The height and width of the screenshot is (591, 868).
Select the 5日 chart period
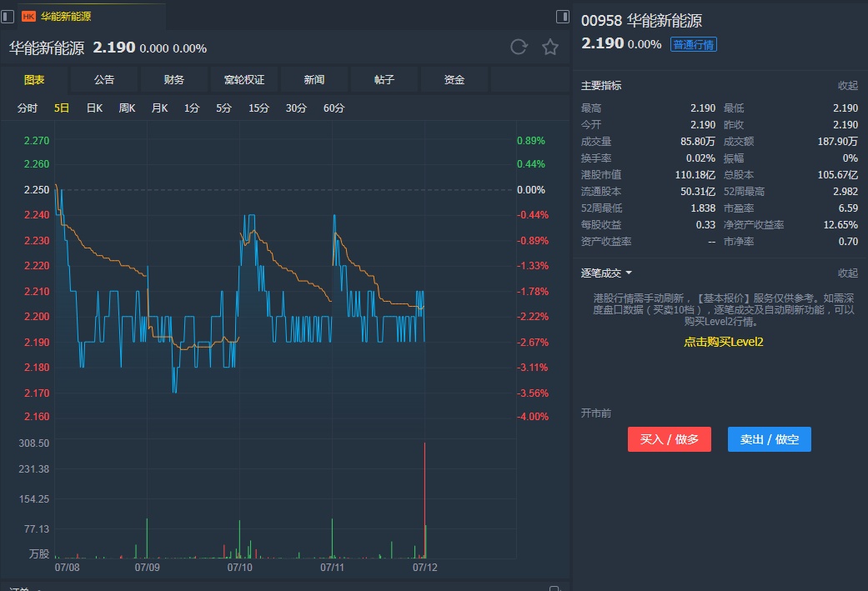[62, 108]
